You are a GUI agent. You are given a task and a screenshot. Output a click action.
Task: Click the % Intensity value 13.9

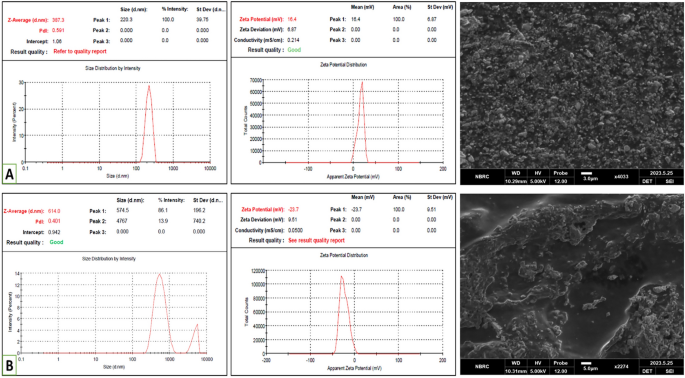click(162, 221)
